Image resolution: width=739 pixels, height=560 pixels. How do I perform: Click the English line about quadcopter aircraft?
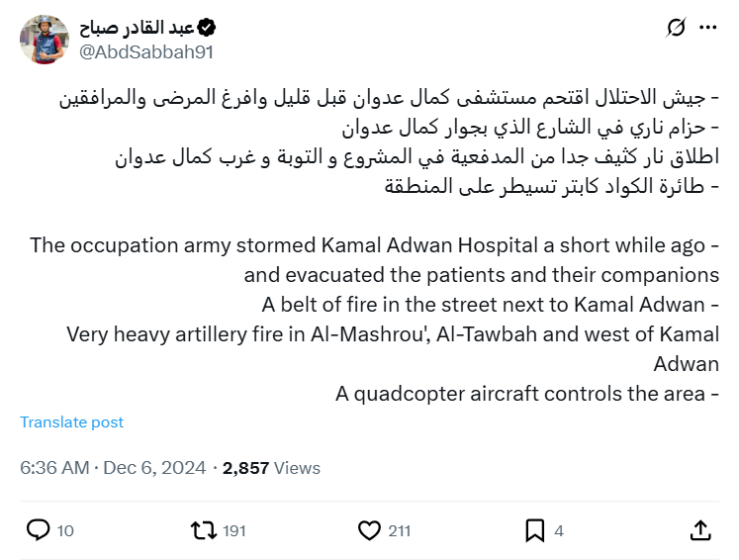(x=526, y=393)
